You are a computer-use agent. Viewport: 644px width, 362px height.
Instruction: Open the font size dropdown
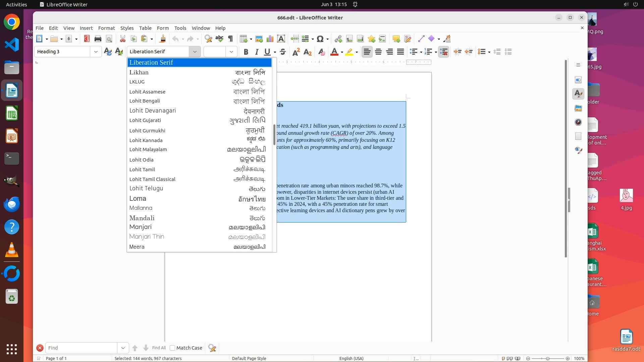pyautogui.click(x=231, y=52)
